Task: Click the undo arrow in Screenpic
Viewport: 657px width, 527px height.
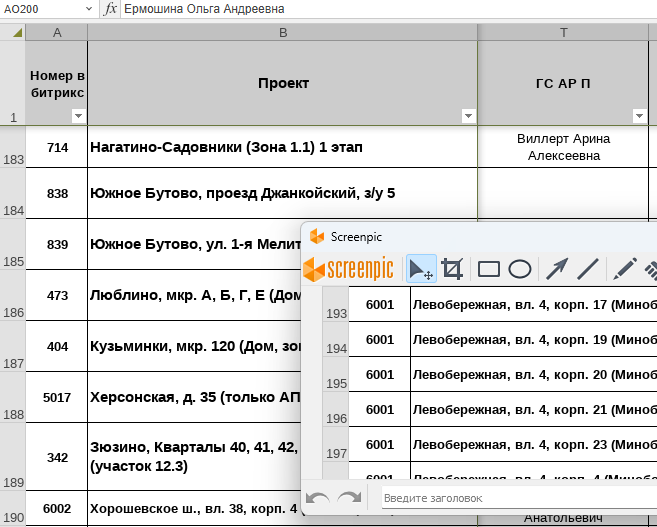Action: coord(318,498)
